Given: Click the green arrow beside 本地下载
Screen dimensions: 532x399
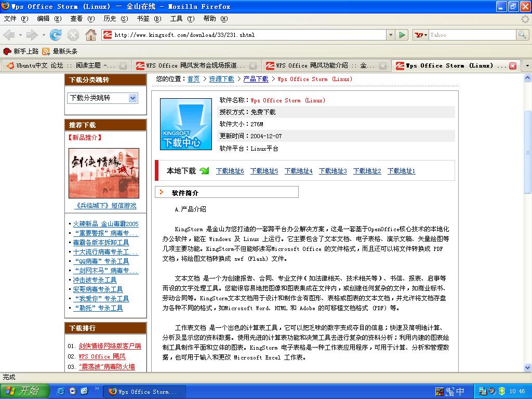Looking at the screenshot, I should click(x=204, y=170).
